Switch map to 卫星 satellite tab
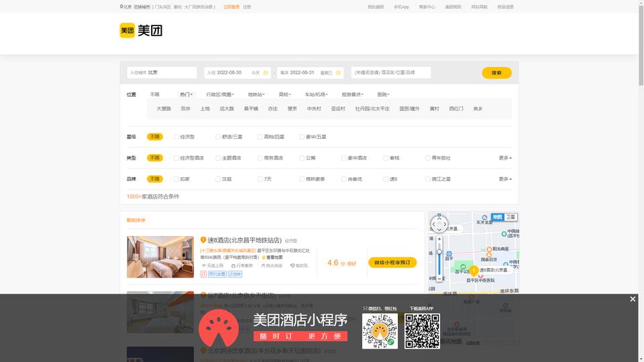The width and height of the screenshot is (644, 362). pos(511,217)
